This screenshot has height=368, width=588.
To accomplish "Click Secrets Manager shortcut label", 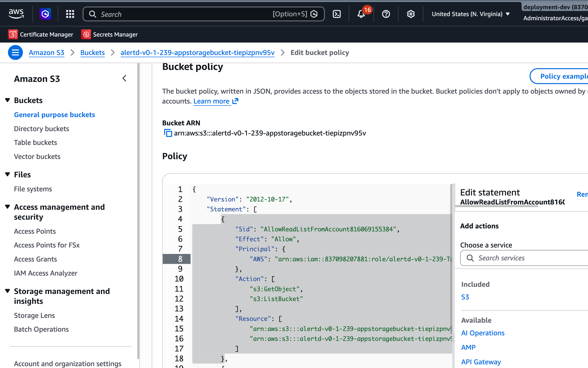I will pyautogui.click(x=115, y=34).
